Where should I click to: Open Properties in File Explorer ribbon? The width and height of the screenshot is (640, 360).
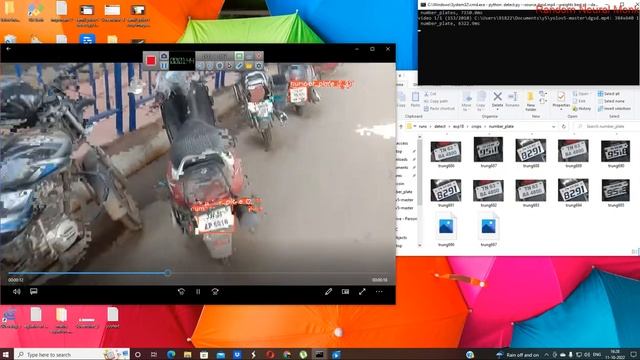561,100
